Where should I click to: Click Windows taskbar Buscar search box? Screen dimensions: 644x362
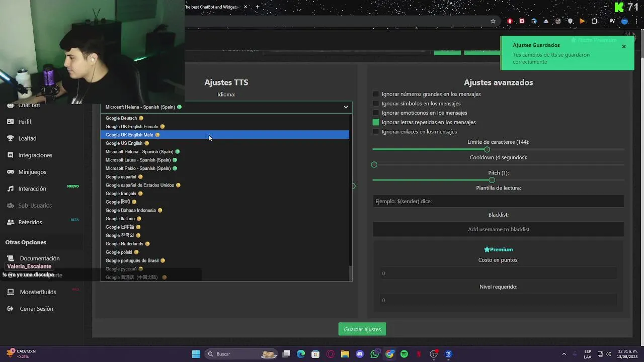tap(242, 354)
